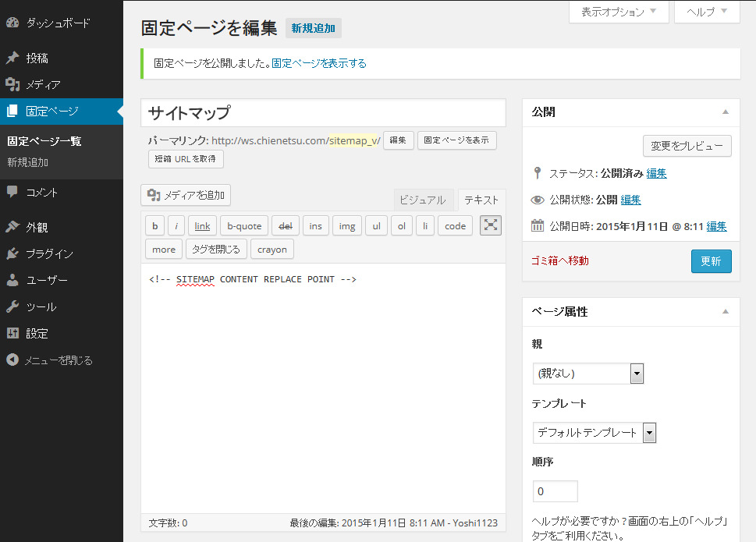756x542 pixels.
Task: Click into the text editor content area
Action: 323,388
